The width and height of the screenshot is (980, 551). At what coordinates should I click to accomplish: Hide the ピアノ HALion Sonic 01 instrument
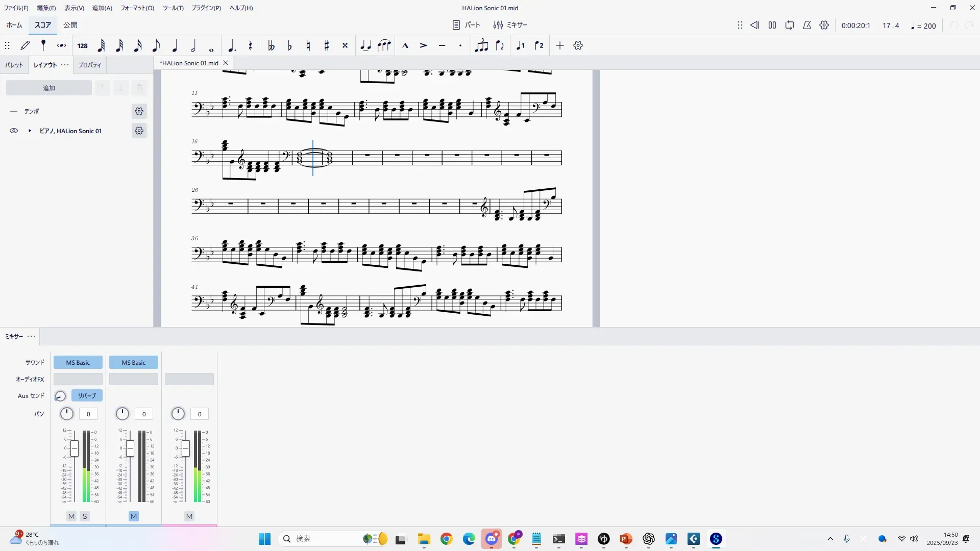point(14,131)
